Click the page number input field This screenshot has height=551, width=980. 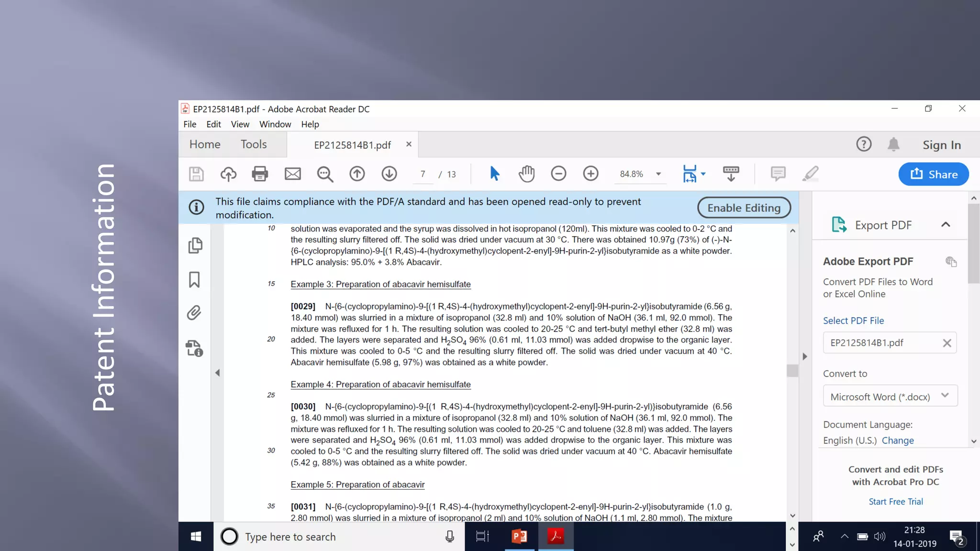point(423,175)
